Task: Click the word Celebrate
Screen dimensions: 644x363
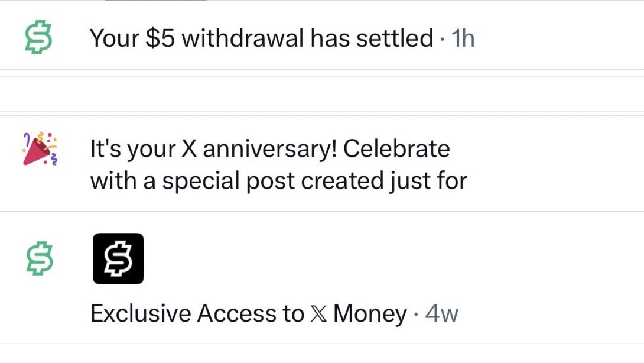Action: coord(396,148)
